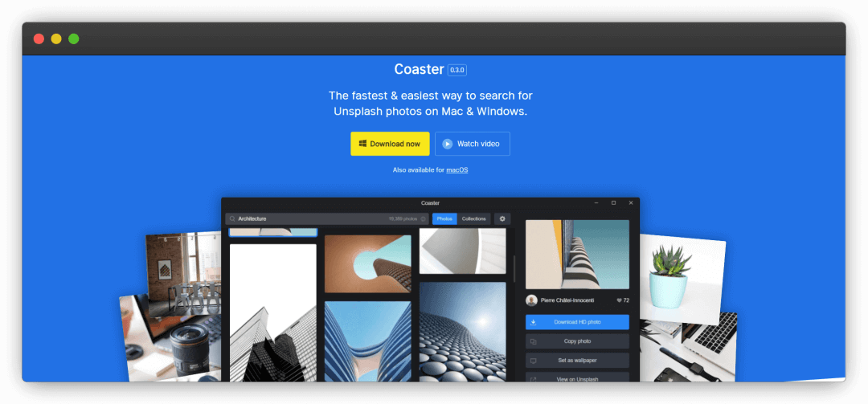Viewport: 868px width, 404px height.
Task: Clear the search with the small circle icon
Action: click(x=423, y=218)
